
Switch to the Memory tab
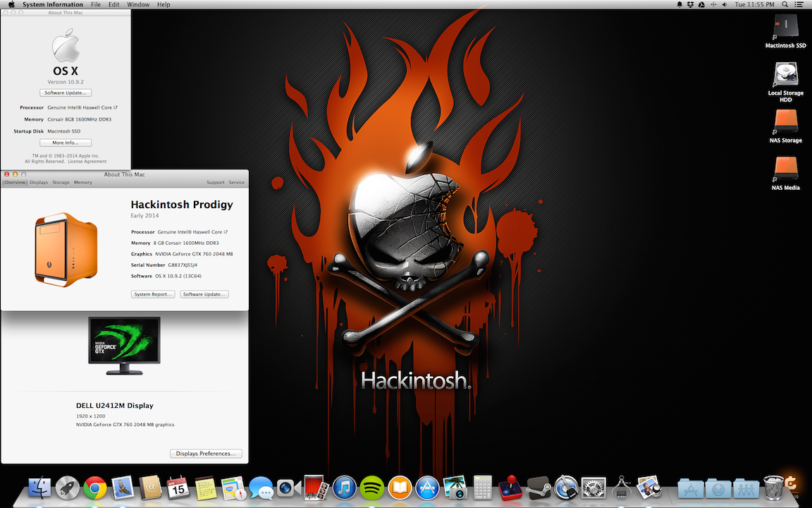[x=83, y=183]
